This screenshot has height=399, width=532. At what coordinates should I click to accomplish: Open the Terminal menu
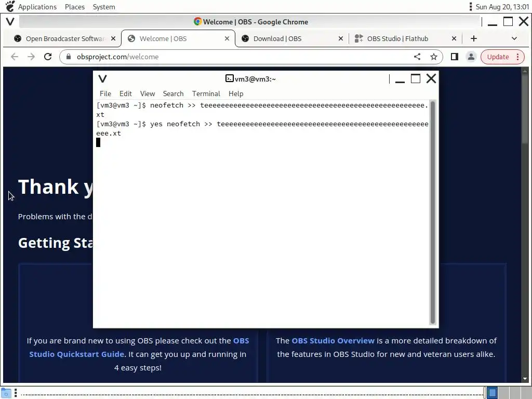point(206,94)
